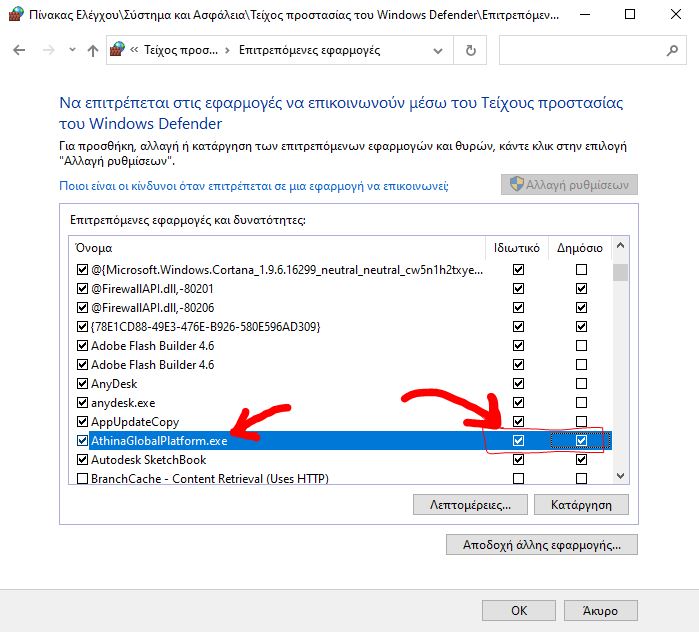Toggle Private checkbox for AthinaGlobalPlatform.exe
Screen dimensions: 699x632
click(518, 441)
